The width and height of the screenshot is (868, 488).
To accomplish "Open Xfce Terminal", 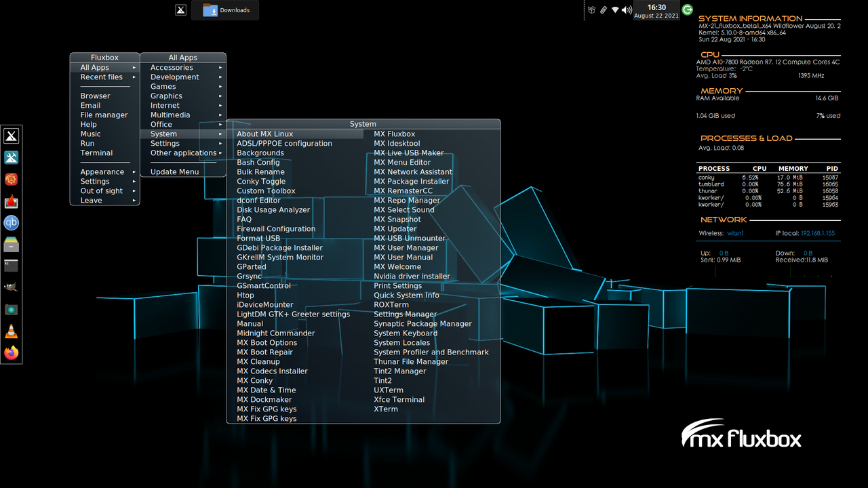I will point(432,400).
